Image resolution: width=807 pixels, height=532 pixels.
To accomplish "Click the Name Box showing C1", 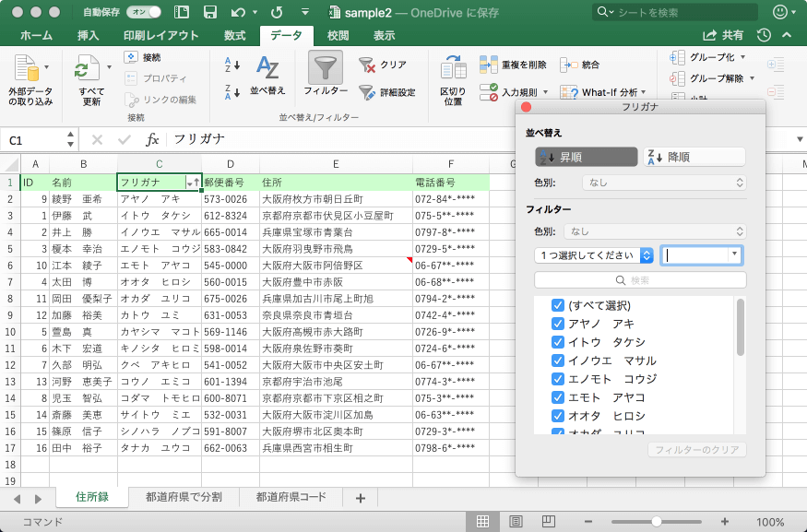I will coord(33,140).
